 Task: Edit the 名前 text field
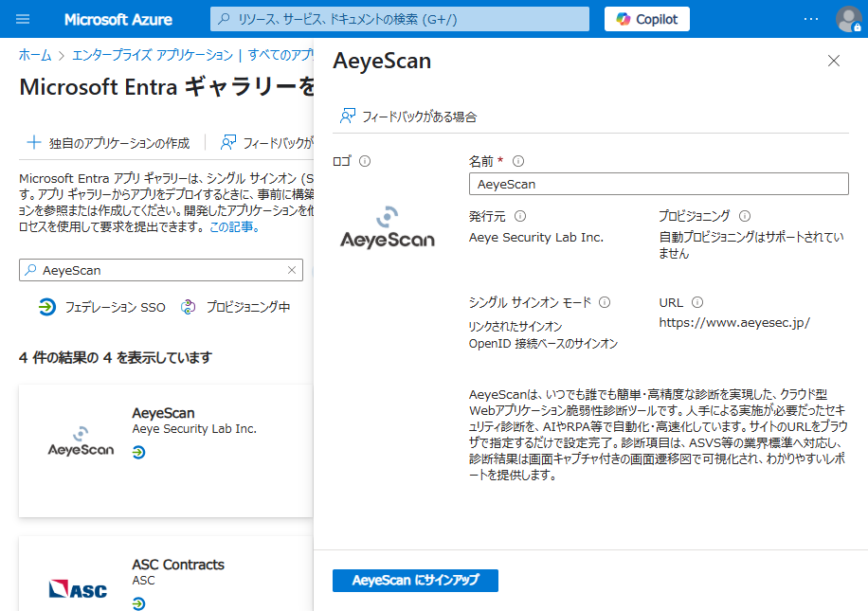(x=659, y=184)
